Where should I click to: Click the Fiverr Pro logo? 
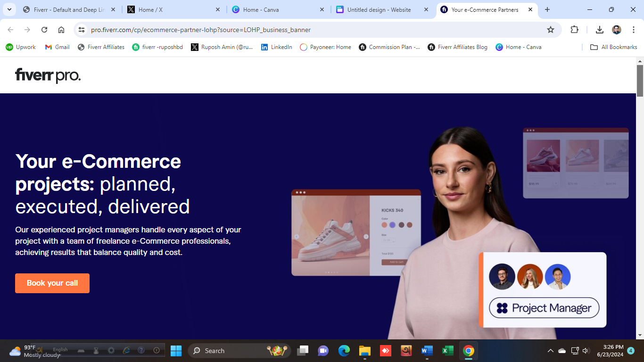(x=48, y=75)
